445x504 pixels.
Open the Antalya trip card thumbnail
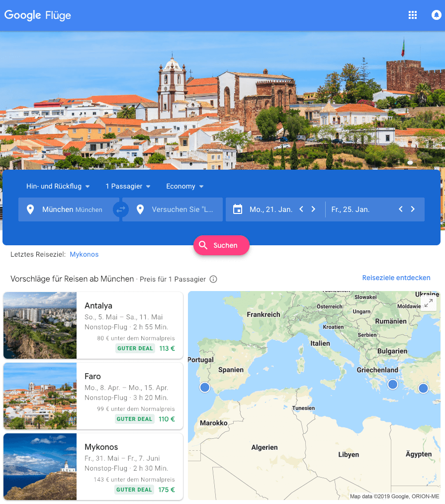coord(40,325)
